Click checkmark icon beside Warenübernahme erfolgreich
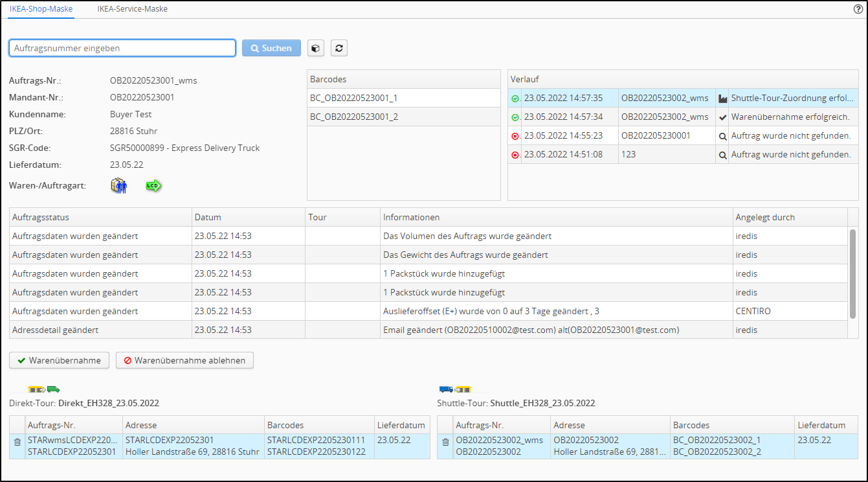 pos(723,117)
